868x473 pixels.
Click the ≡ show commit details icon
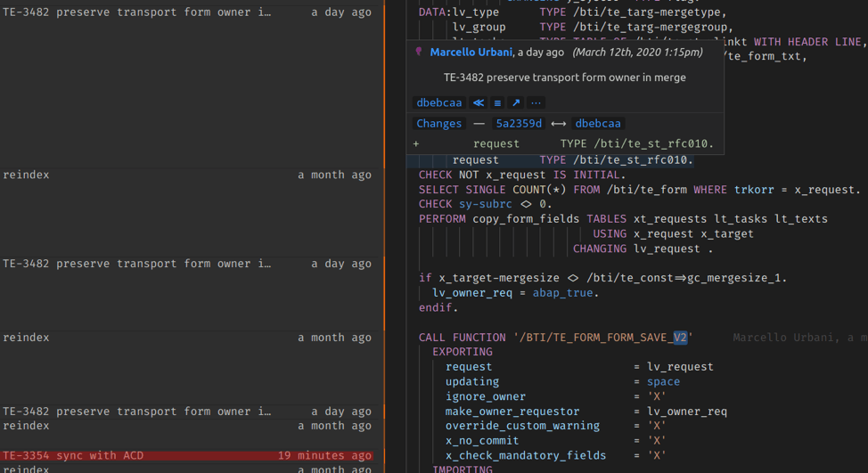click(497, 103)
